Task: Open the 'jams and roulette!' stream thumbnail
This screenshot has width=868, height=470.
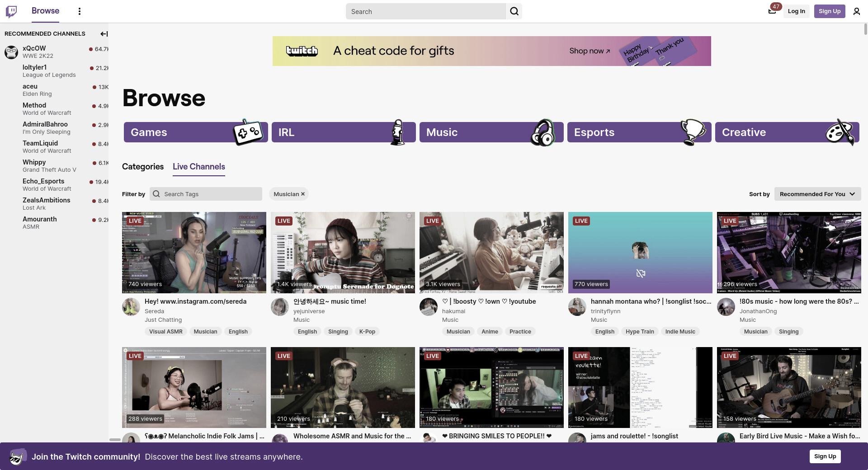Action: [640, 387]
